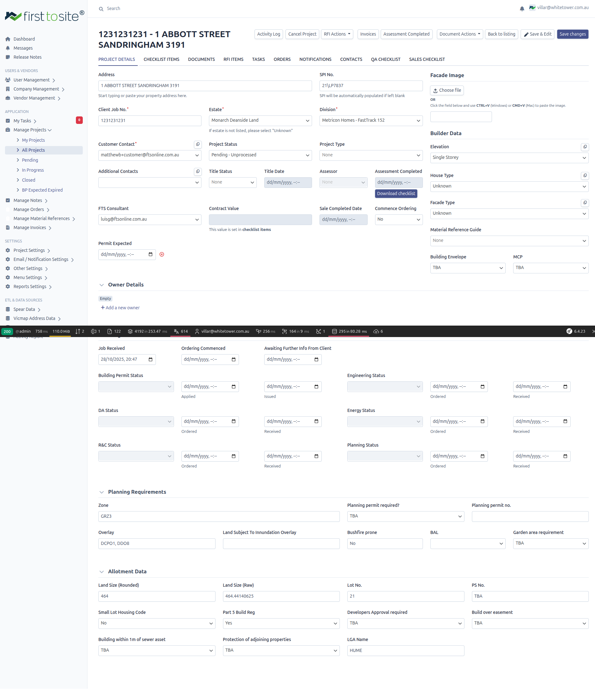Open calendar picker for Job Received
This screenshot has width=595, height=700.
click(x=151, y=359)
